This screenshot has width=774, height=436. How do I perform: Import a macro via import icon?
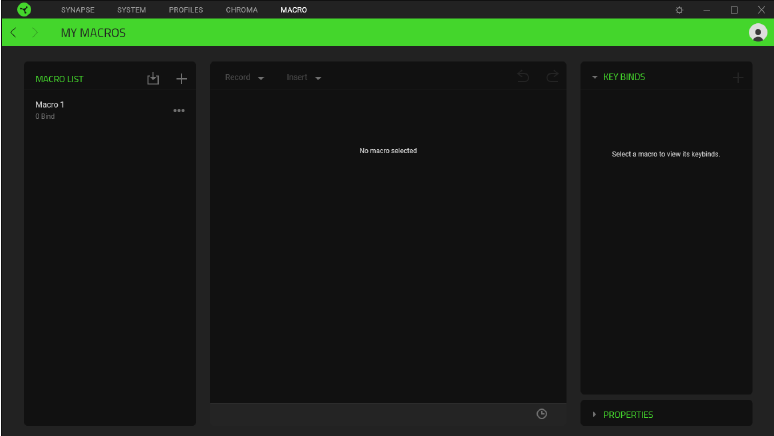pos(153,79)
